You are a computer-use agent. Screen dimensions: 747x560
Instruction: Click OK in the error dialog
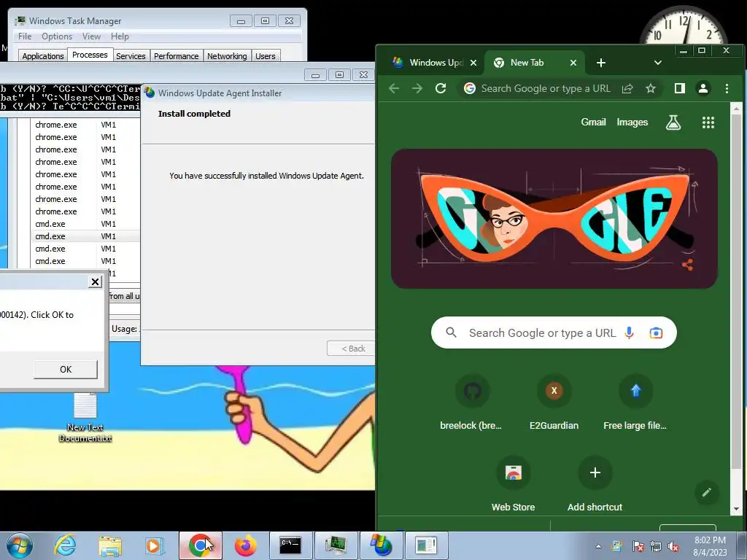click(x=66, y=370)
